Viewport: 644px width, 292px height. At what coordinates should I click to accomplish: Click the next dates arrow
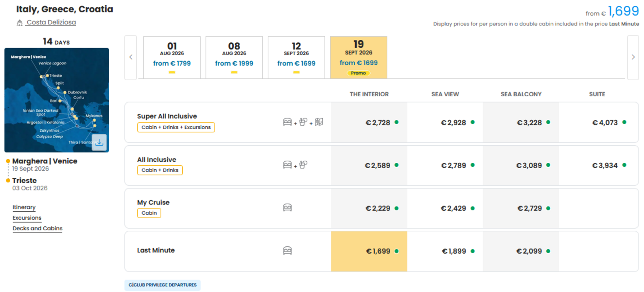(633, 57)
